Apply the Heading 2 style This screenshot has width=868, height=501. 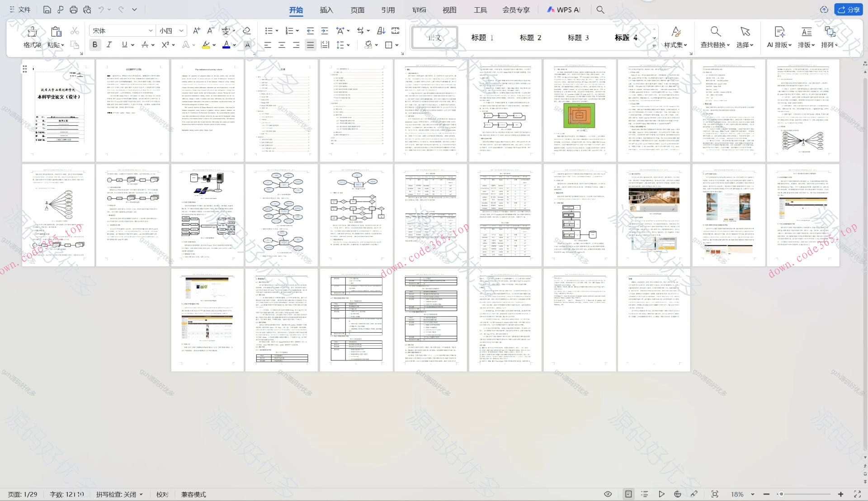click(530, 38)
